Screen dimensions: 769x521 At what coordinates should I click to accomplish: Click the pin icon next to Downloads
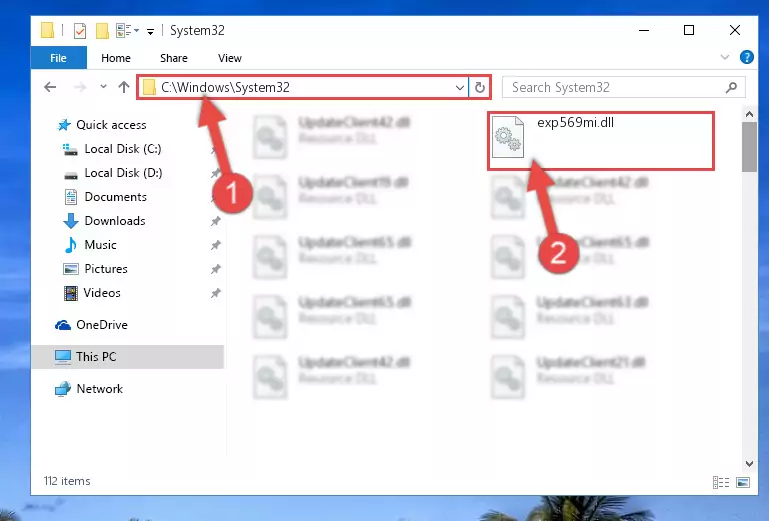(x=215, y=221)
